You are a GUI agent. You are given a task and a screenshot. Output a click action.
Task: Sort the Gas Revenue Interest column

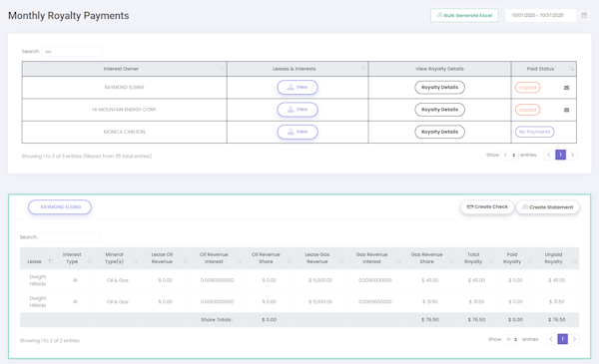tap(398, 261)
